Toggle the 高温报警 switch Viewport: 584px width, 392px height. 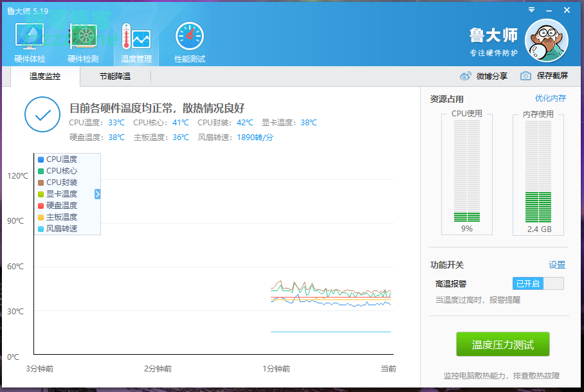(538, 283)
